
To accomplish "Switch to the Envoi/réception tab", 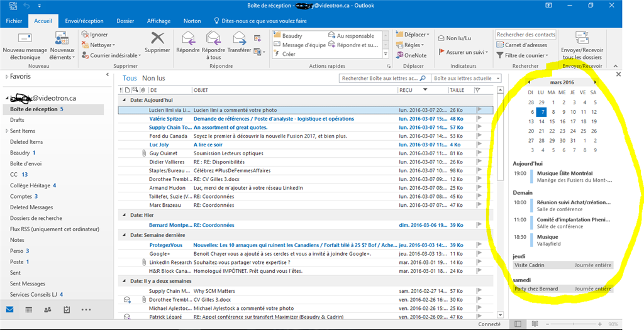I will point(84,21).
